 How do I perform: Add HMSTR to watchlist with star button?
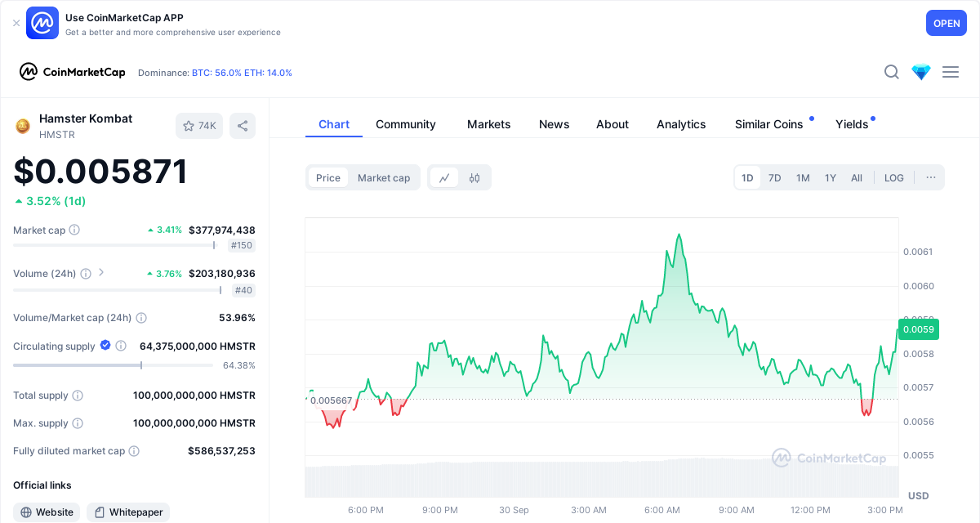click(x=199, y=126)
